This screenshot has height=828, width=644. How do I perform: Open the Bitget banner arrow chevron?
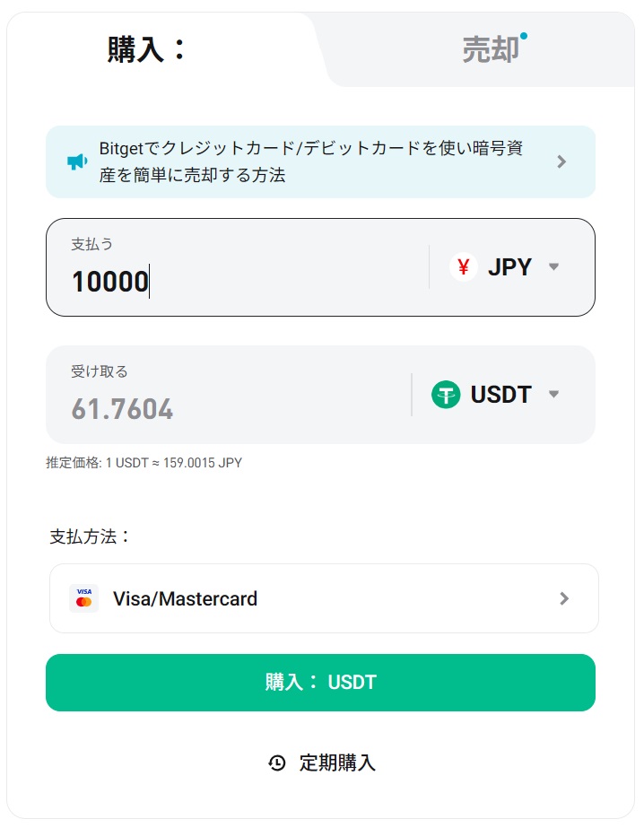[561, 161]
